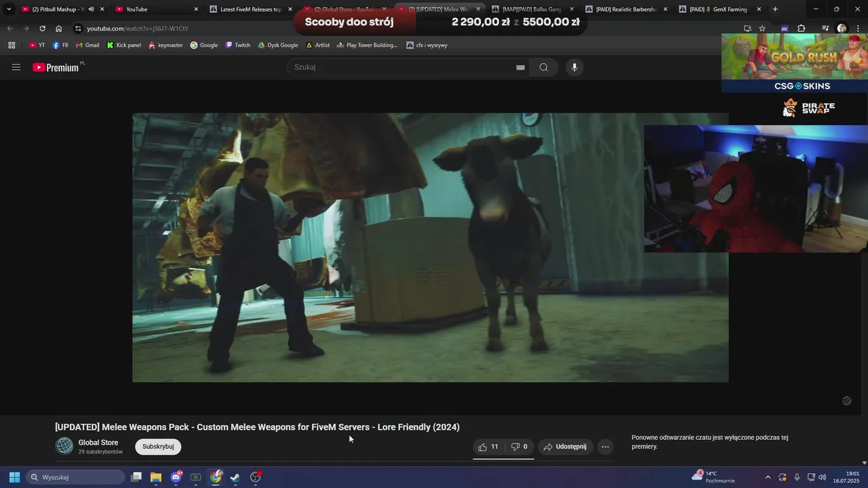Open Task View on the taskbar
Viewport: 868px width, 488px height.
pos(136,477)
